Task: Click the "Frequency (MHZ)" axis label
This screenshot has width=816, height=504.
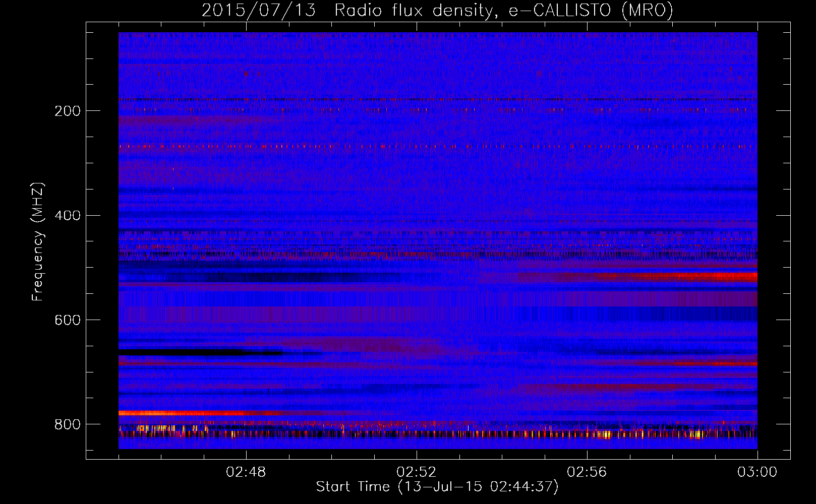Action: 38,241
